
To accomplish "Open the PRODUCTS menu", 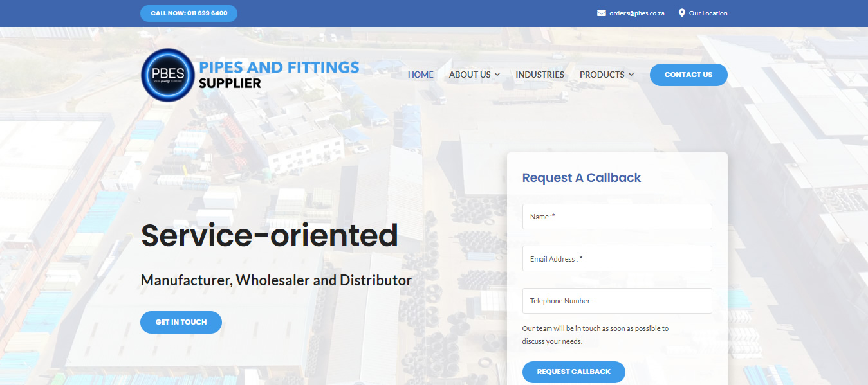I will click(602, 75).
